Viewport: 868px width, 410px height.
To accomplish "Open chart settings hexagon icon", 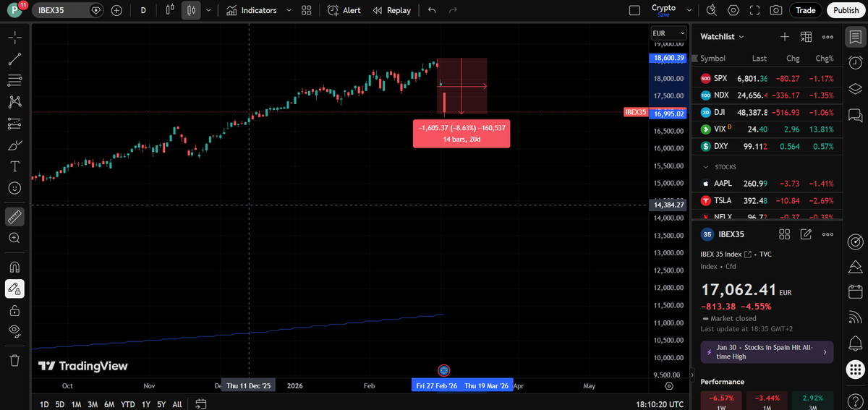I will coord(733,10).
